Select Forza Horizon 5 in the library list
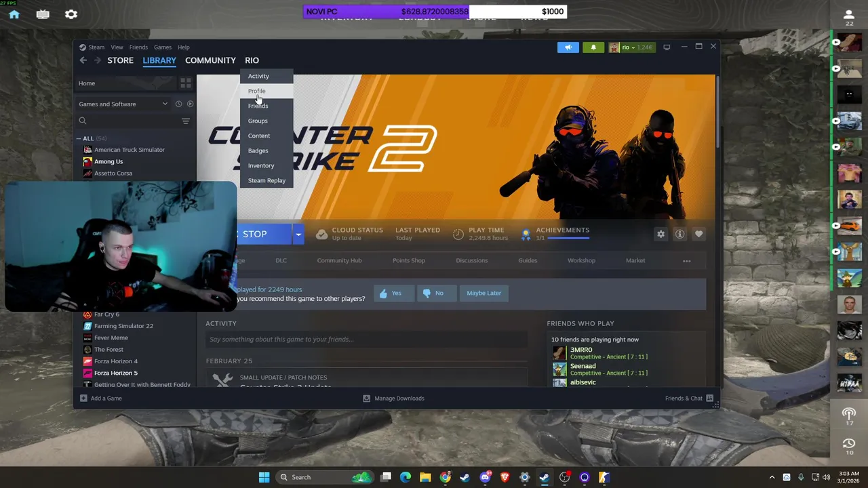The image size is (868, 488). pyautogui.click(x=116, y=373)
